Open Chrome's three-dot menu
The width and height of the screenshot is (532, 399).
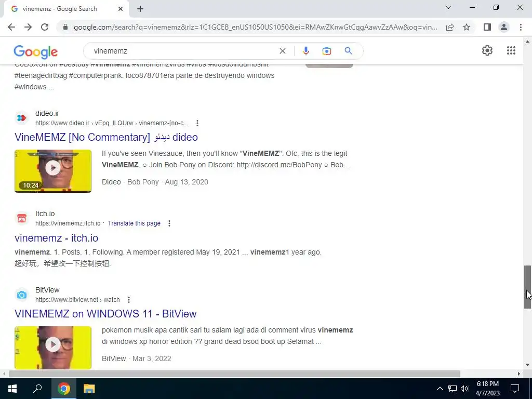(x=521, y=27)
